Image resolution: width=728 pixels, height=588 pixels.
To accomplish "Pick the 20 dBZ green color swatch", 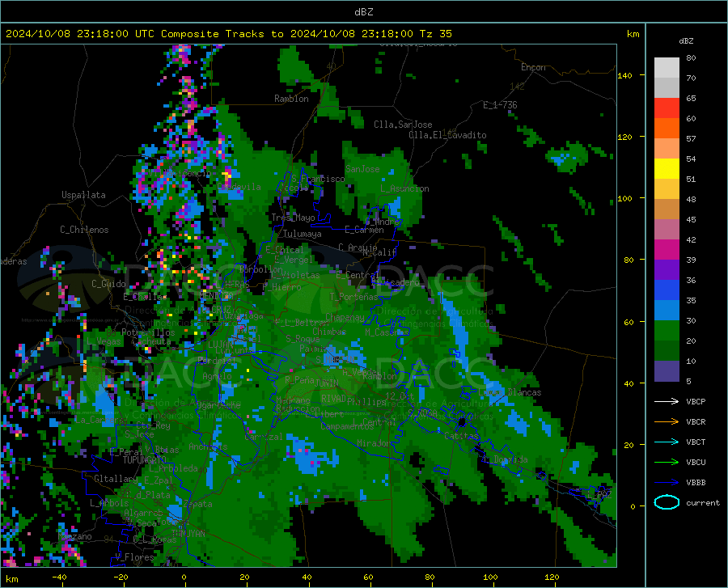I will pyautogui.click(x=667, y=331).
